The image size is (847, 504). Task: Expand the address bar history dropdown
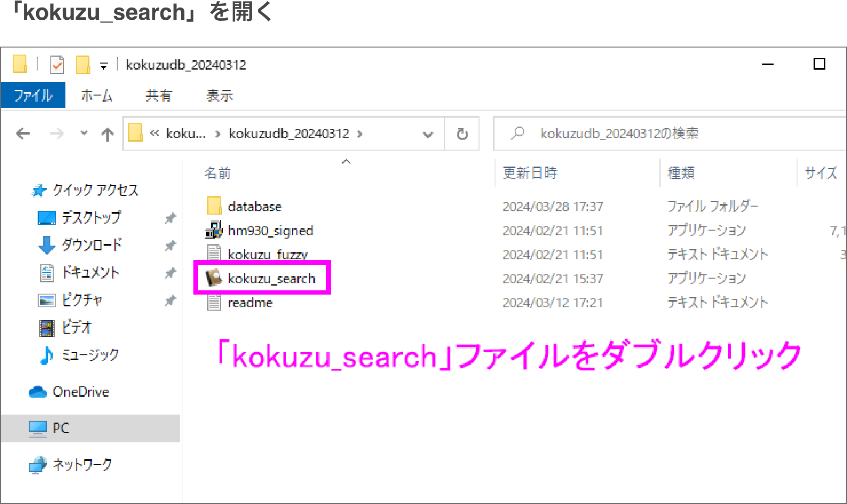(x=428, y=134)
